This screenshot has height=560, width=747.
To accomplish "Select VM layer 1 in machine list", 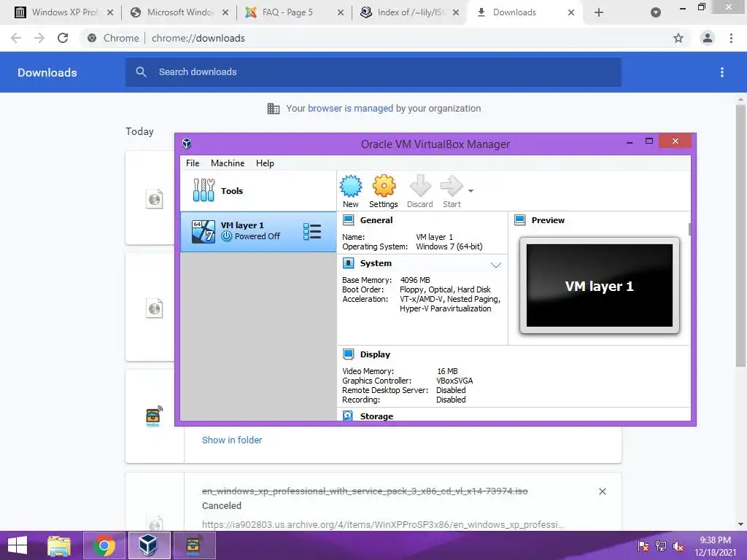I will pyautogui.click(x=258, y=231).
